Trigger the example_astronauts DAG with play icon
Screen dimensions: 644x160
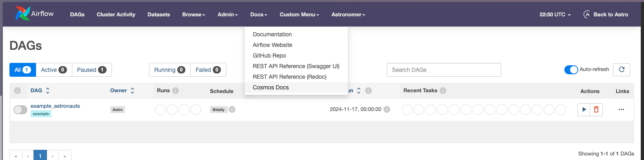pos(584,109)
